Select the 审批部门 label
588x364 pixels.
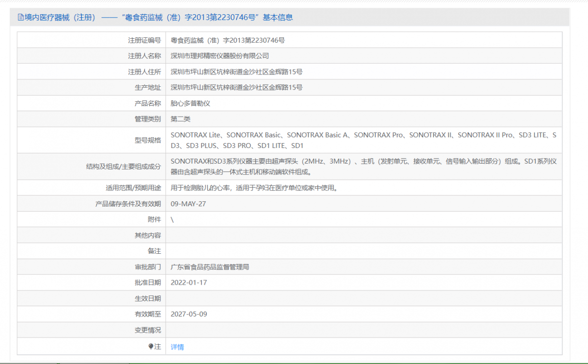click(x=148, y=267)
